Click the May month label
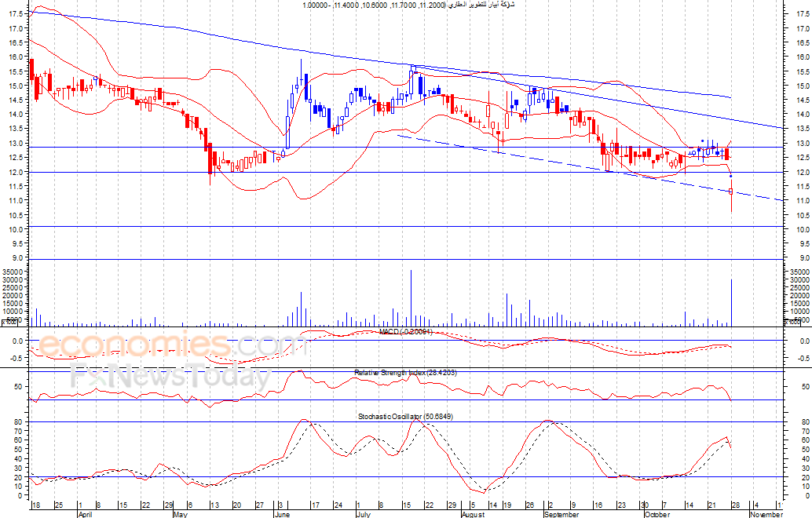The width and height of the screenshot is (812, 518). (180, 514)
